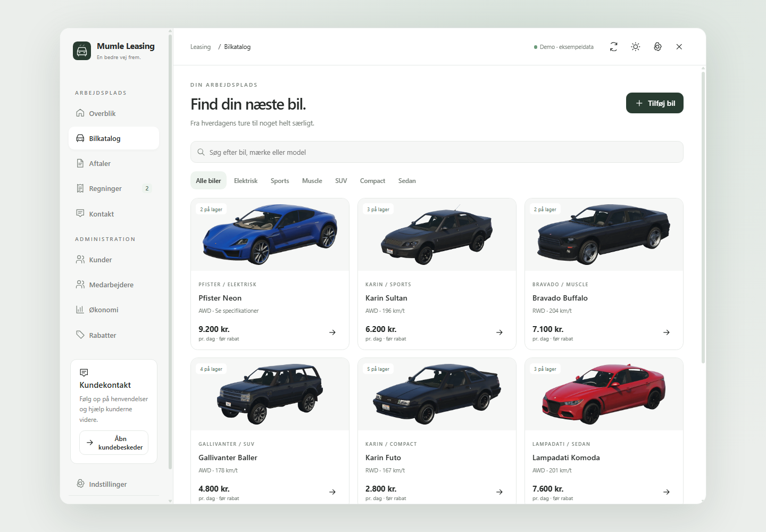Click the gear icon beside Indstillinger
The width and height of the screenshot is (766, 532).
click(80, 484)
